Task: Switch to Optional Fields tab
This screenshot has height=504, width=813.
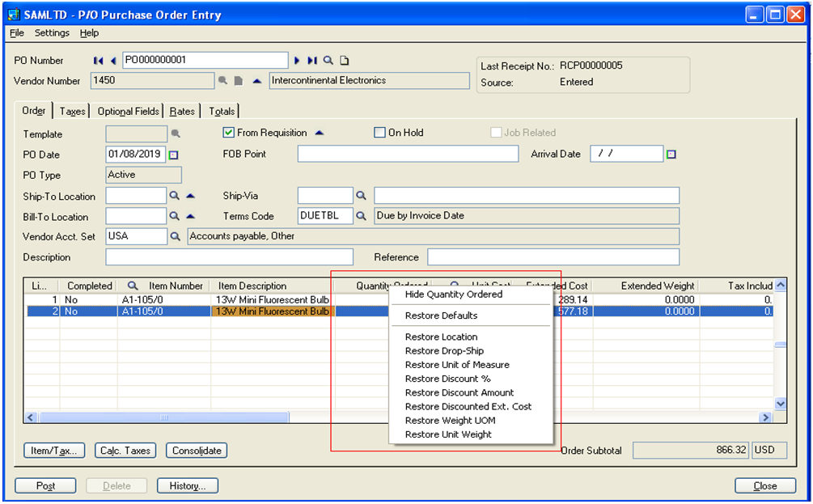Action: 128,111
